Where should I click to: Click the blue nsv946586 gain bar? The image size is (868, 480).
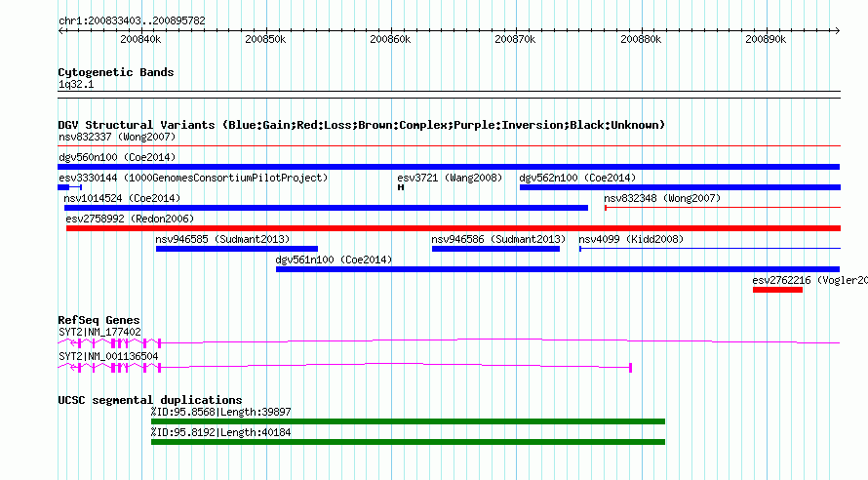[x=495, y=249]
